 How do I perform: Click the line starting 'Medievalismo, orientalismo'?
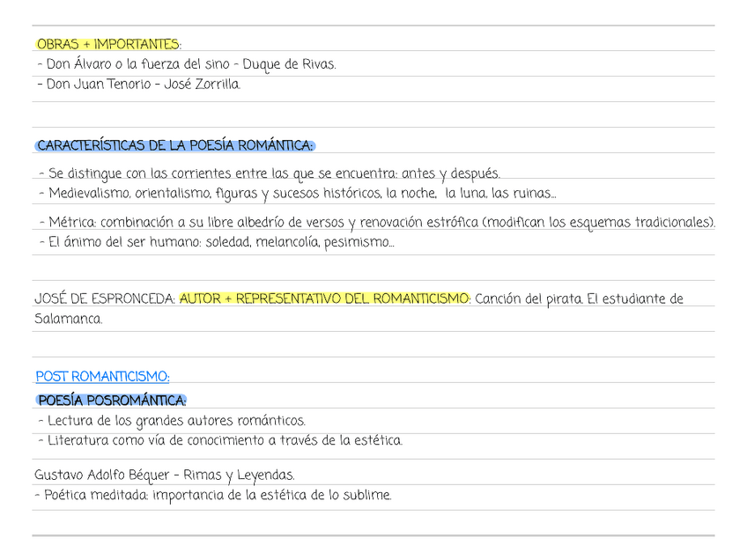pos(298,194)
